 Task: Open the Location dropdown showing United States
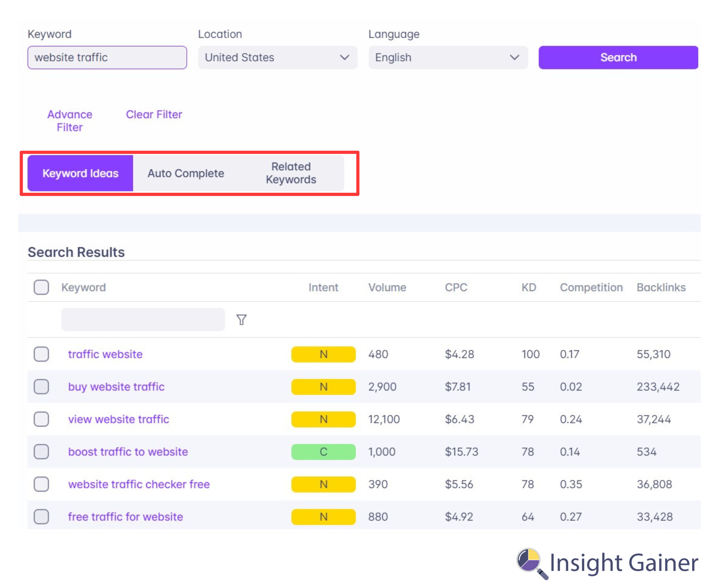pyautogui.click(x=278, y=58)
